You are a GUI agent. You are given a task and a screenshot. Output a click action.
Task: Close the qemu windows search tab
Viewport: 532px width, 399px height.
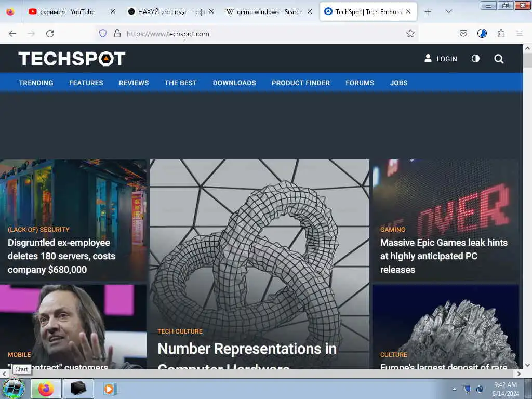(x=310, y=12)
